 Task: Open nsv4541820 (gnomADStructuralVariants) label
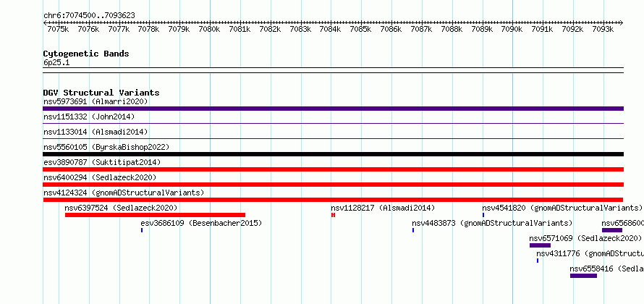click(562, 208)
